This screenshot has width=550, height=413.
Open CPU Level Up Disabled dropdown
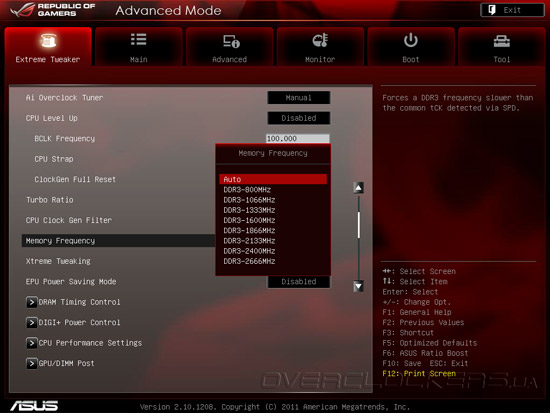(x=299, y=118)
